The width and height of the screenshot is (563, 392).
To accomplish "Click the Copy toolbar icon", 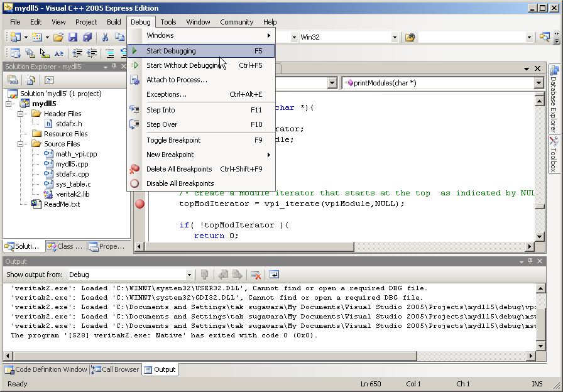I will (x=119, y=37).
